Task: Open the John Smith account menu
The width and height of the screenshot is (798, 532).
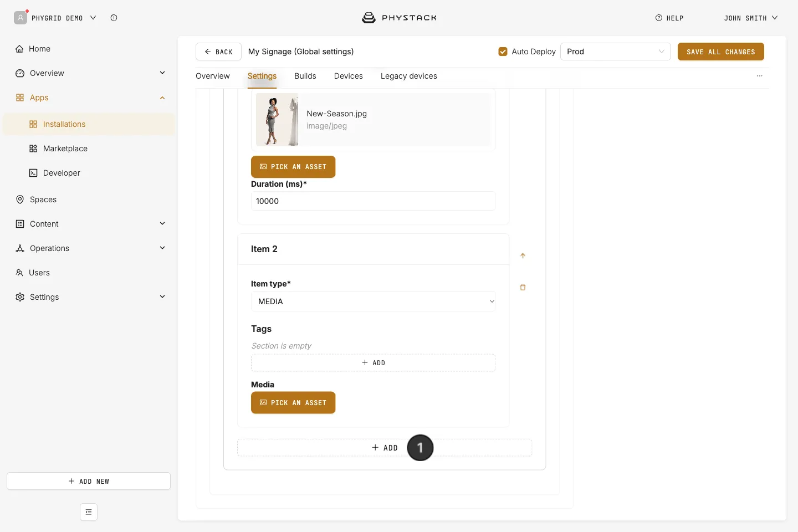Action: pyautogui.click(x=751, y=18)
